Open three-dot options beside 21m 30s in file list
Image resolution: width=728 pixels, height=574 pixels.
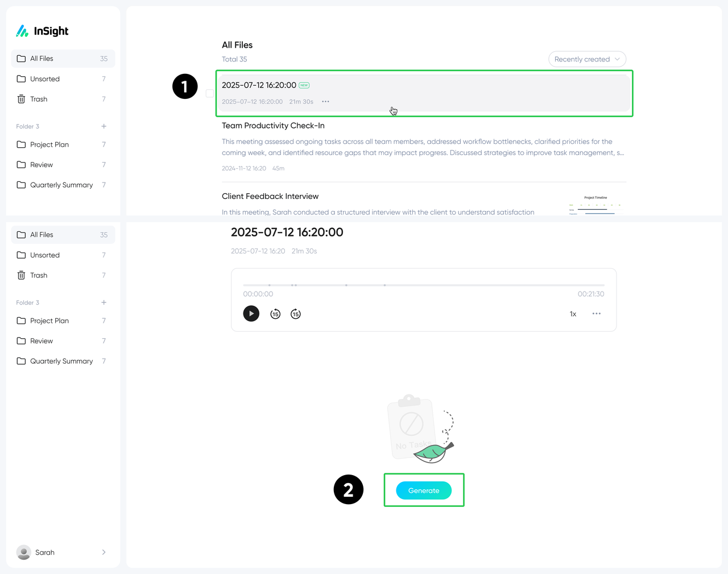(325, 102)
